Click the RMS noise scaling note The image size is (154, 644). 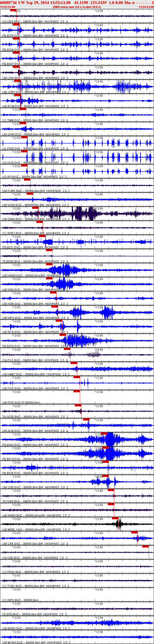[77, 7]
